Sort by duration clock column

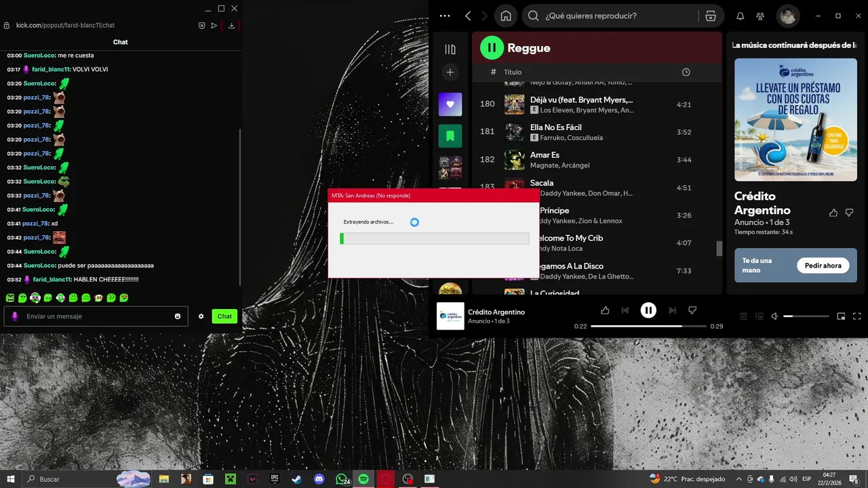point(686,72)
